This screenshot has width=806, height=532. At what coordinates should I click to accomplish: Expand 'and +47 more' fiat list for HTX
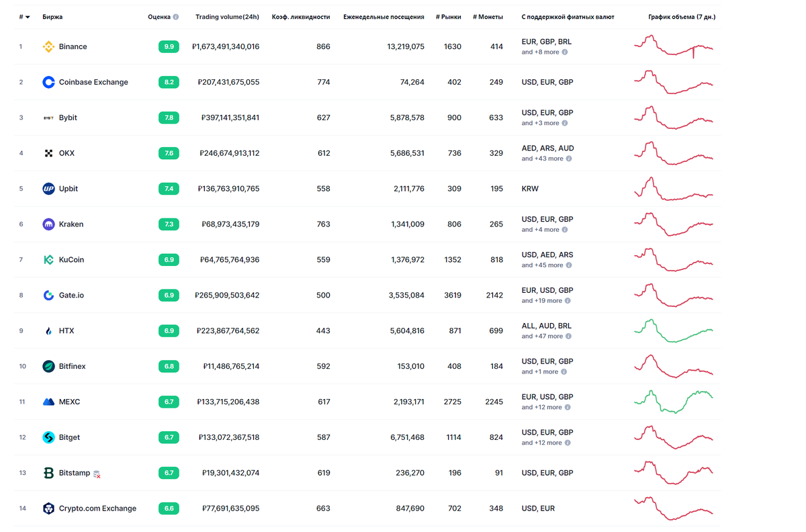click(542, 336)
